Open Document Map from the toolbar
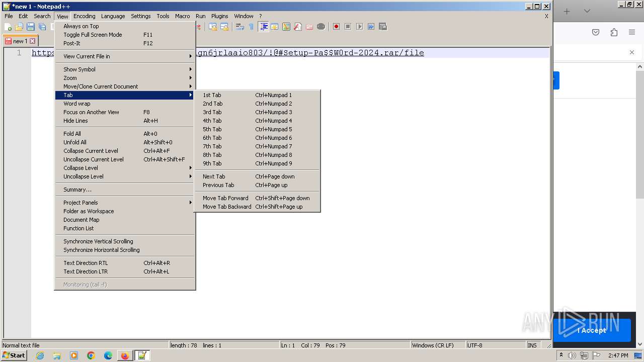This screenshot has width=644, height=362. tap(286, 27)
